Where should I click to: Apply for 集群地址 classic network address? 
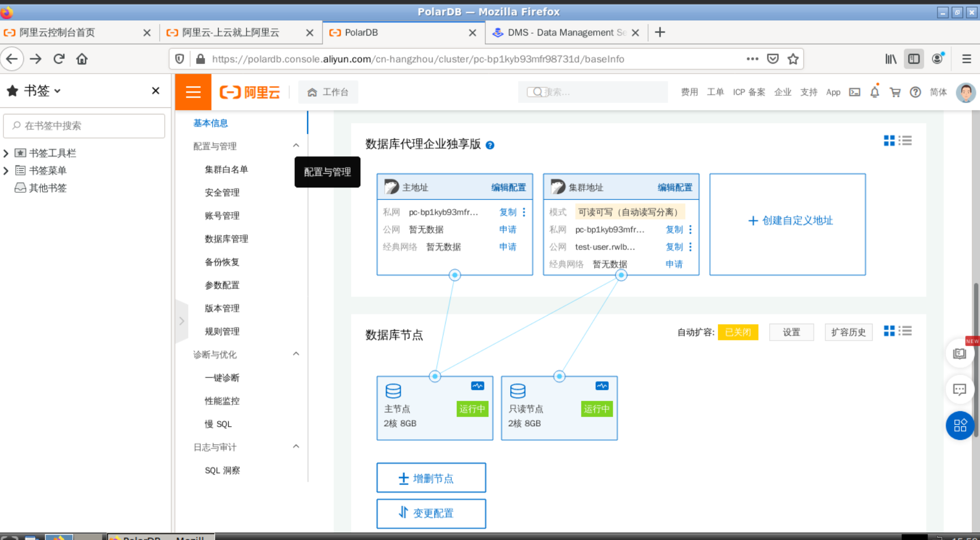(674, 264)
